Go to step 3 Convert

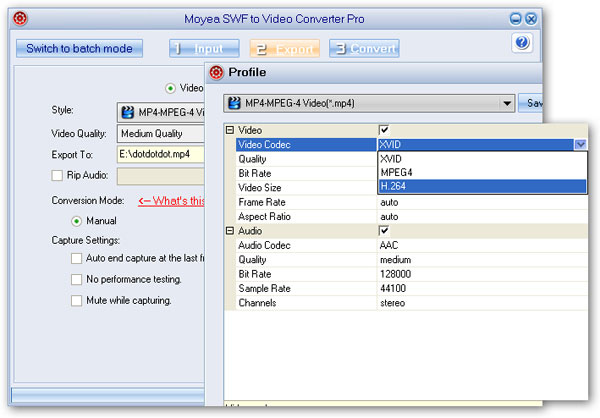pyautogui.click(x=364, y=49)
